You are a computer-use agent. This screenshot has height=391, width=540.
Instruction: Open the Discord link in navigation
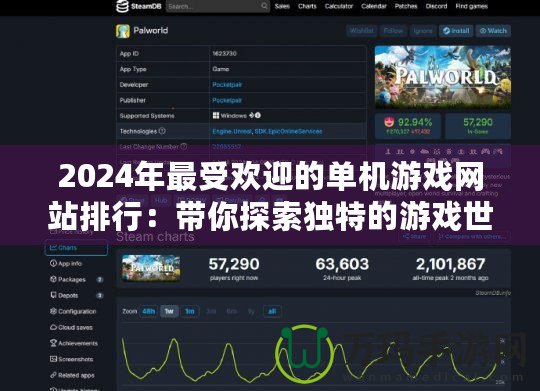(436, 6)
